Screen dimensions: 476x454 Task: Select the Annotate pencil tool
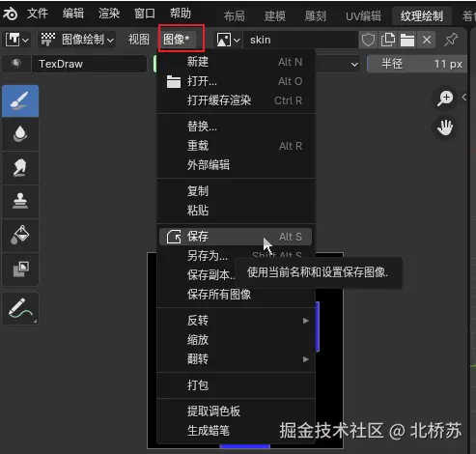click(20, 308)
